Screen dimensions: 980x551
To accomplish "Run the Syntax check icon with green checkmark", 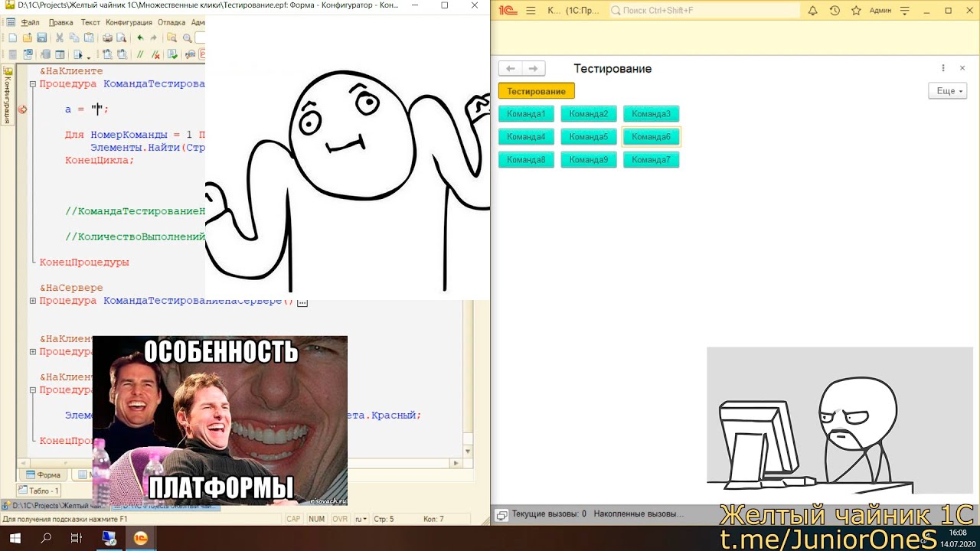I will pyautogui.click(x=173, y=54).
